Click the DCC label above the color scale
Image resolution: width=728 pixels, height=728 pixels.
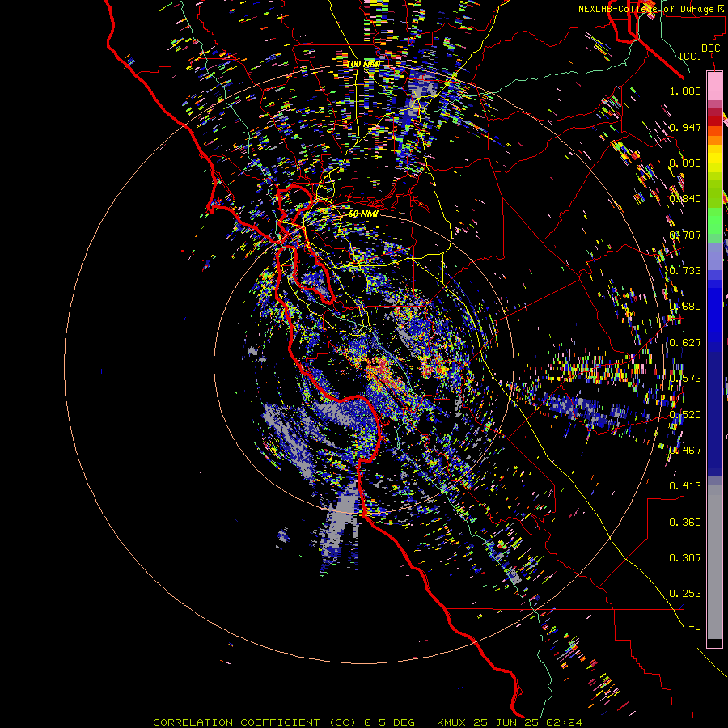click(711, 49)
